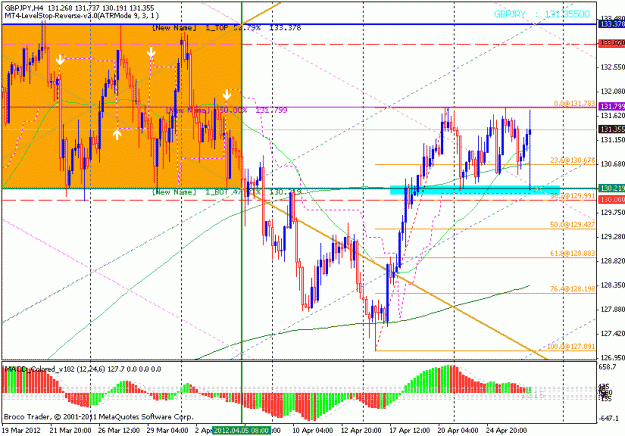The image size is (625, 436).
Task: Click the black 131.355 current price tag
Action: pos(611,129)
